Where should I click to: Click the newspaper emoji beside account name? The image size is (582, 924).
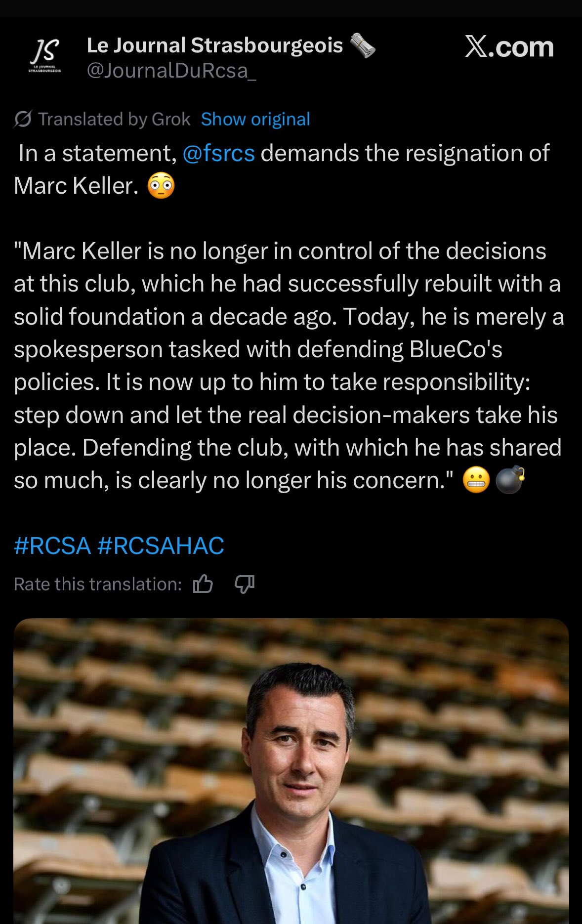click(363, 46)
